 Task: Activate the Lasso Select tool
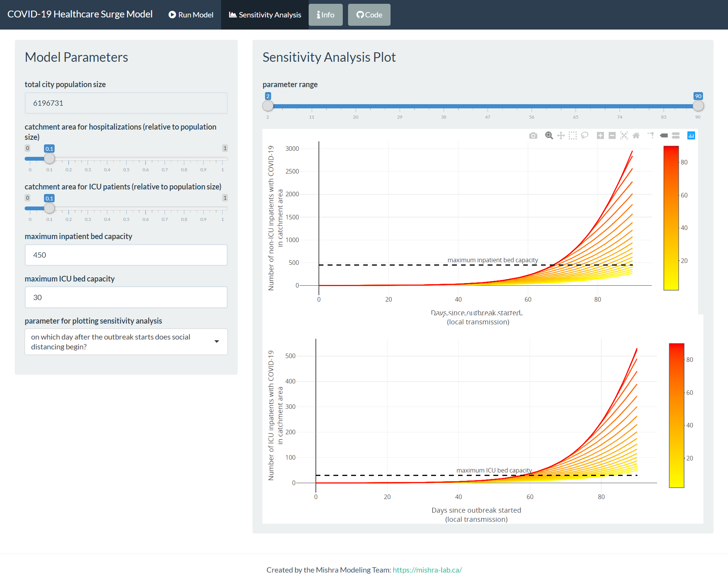(585, 136)
